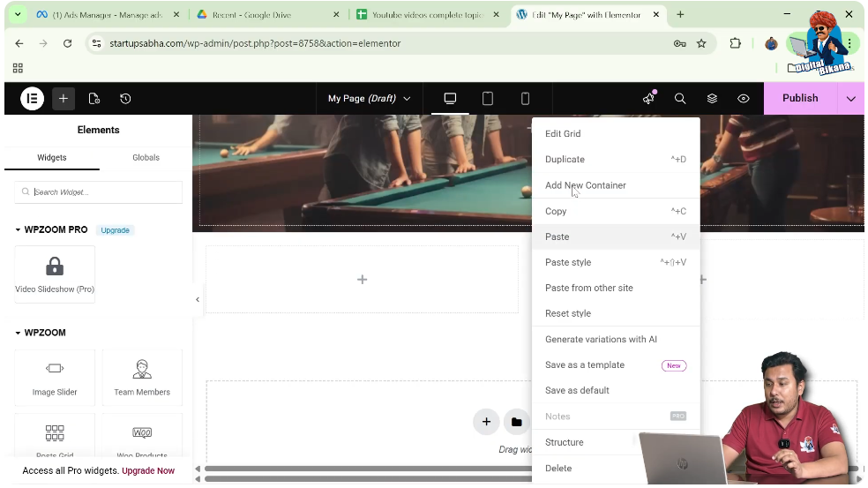
Task: Open Add Element plus icon in top bar
Action: (x=63, y=99)
